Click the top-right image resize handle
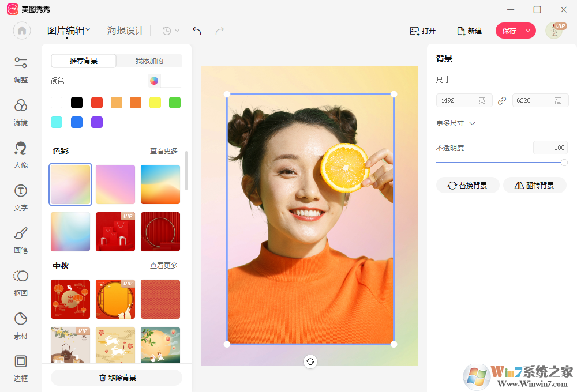The height and width of the screenshot is (392, 577). pos(394,94)
